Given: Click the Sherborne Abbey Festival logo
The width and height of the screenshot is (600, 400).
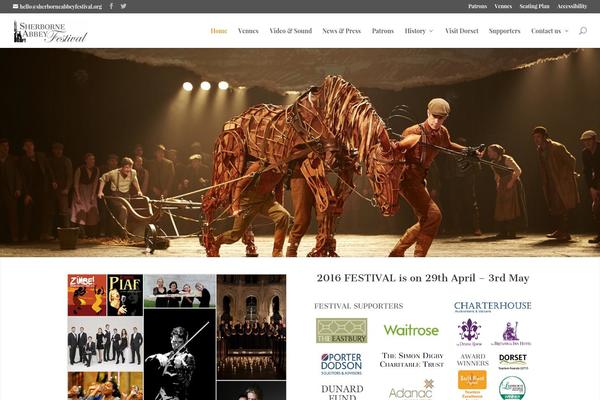Looking at the screenshot, I should click(51, 31).
